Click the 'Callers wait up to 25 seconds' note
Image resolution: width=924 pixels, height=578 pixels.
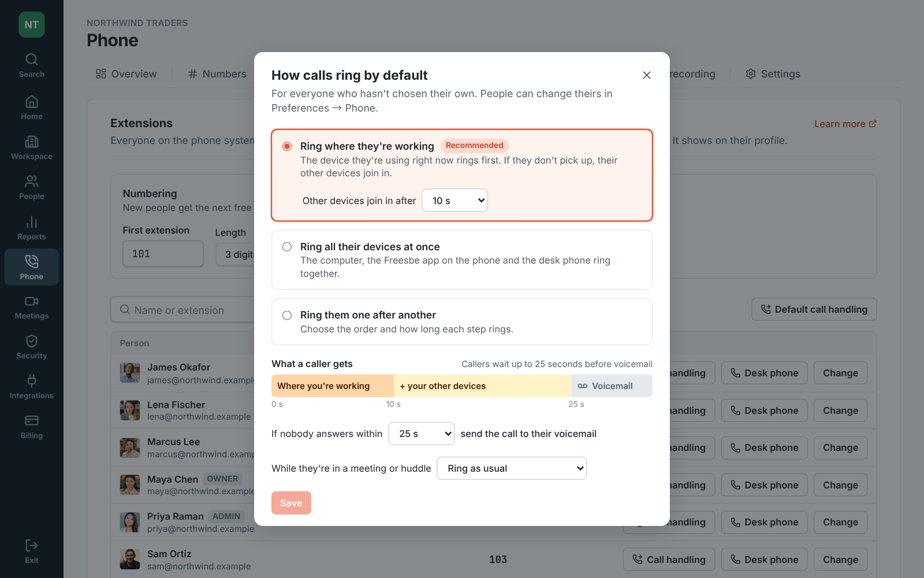[557, 364]
